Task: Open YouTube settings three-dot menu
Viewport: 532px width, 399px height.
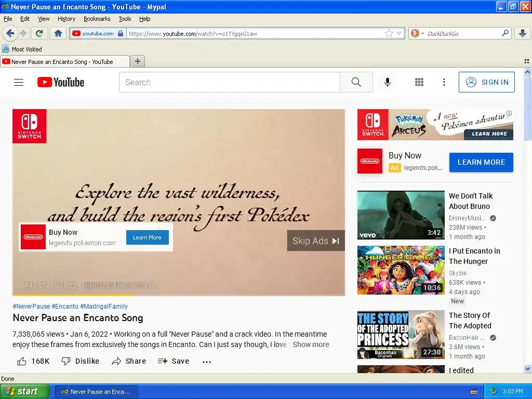Action: coord(444,82)
